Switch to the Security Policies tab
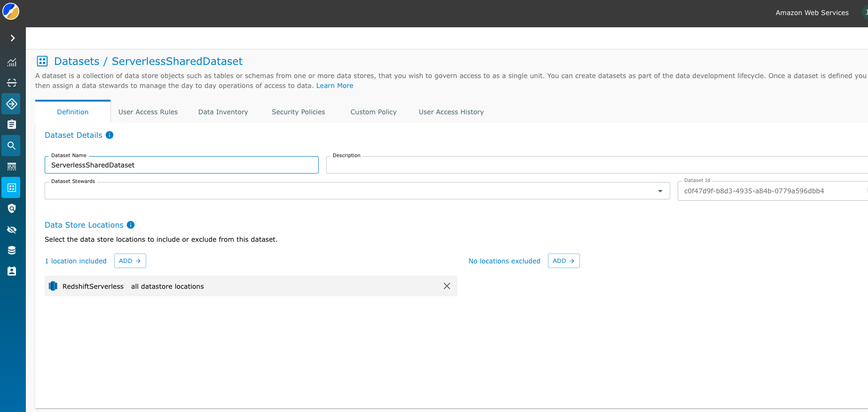868x412 pixels. point(298,112)
